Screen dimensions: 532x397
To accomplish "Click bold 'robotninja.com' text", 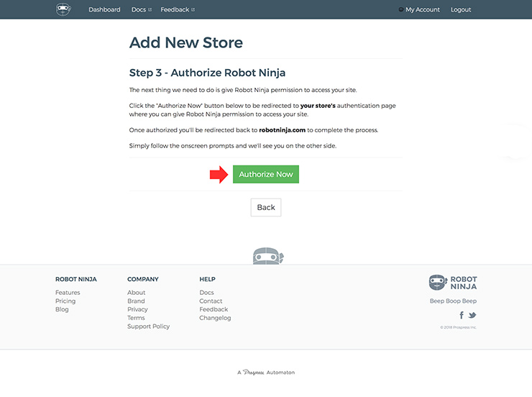I will [x=283, y=130].
